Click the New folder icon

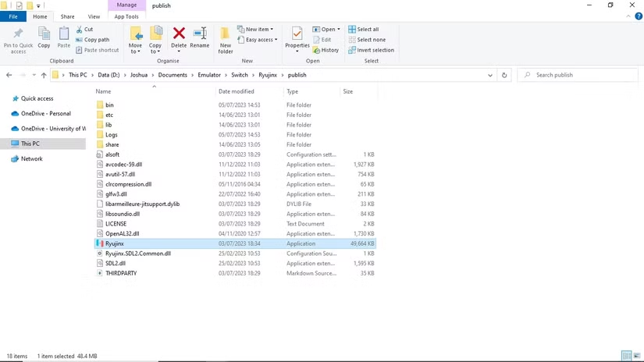225,34
